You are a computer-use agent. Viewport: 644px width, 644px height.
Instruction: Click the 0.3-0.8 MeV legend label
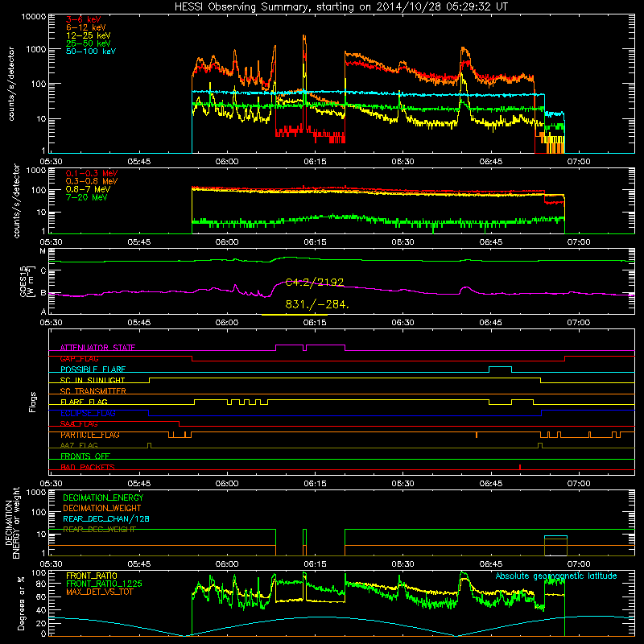coord(92,181)
